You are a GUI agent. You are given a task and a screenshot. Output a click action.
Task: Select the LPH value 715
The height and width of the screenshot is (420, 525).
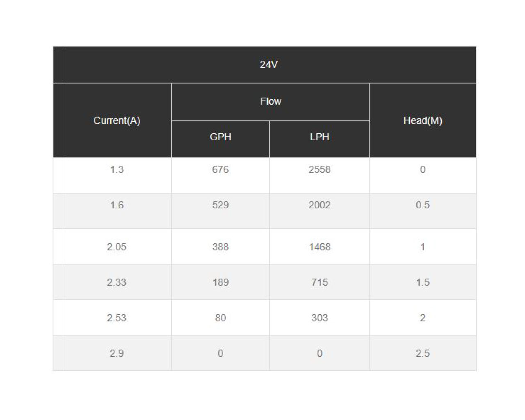tap(320, 282)
